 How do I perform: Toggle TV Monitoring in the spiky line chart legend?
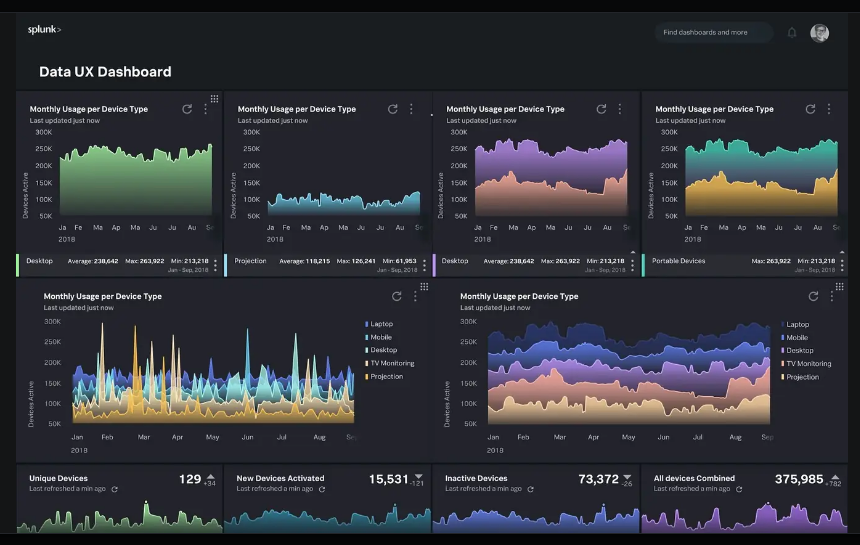389,363
